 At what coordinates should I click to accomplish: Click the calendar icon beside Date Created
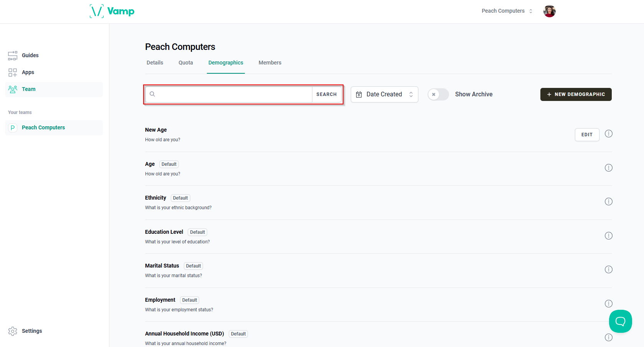coord(359,94)
